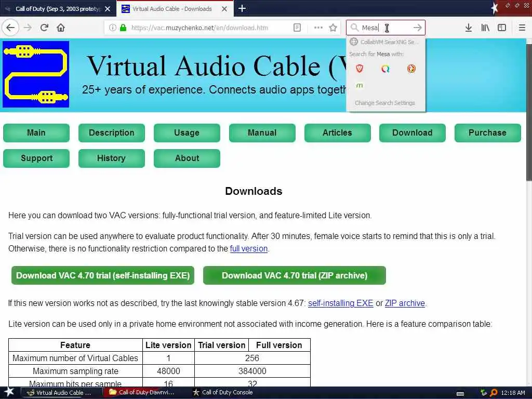Click the Maximum sampling rate table cell

(x=75, y=371)
